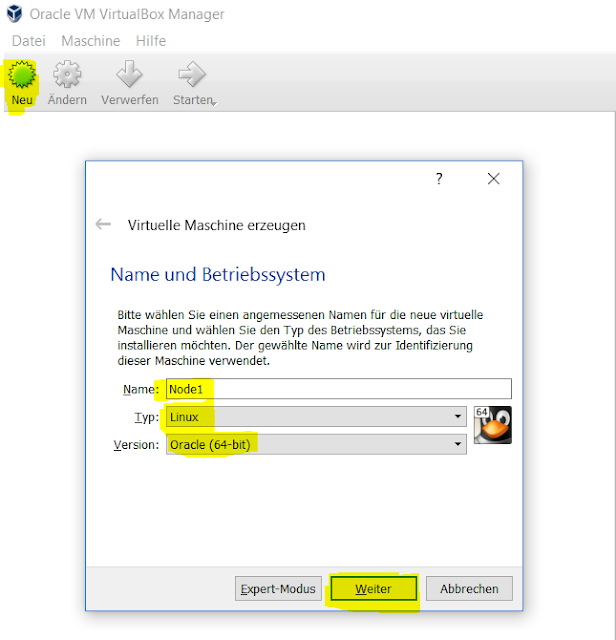Click the Weiter button
Image resolution: width=616 pixels, height=640 pixels.
(x=374, y=589)
